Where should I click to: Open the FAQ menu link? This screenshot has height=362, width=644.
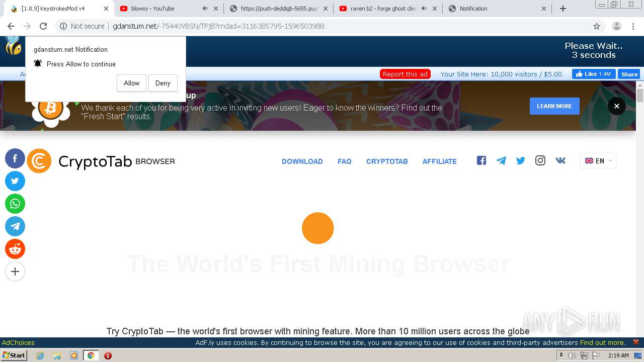pyautogui.click(x=345, y=161)
